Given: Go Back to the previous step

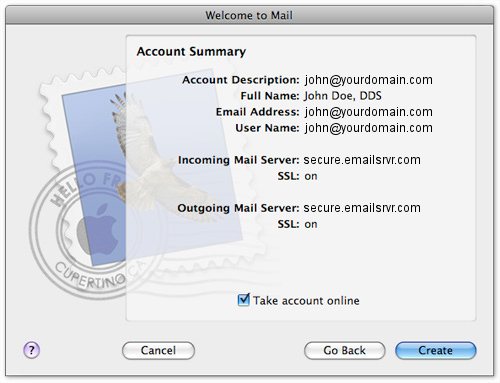Looking at the screenshot, I should click(x=344, y=350).
